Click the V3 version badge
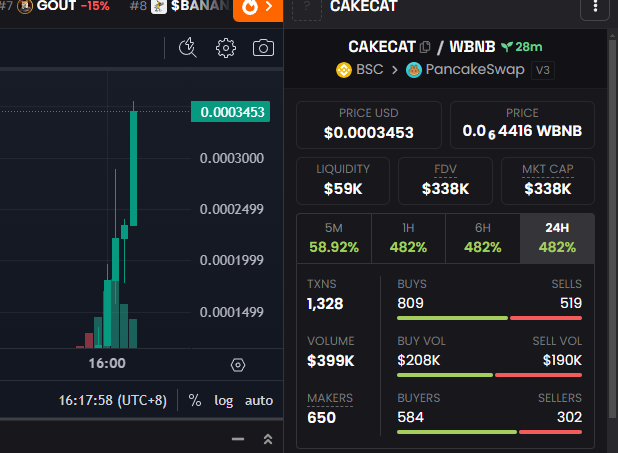Viewport: 618px width, 453px height. point(543,70)
